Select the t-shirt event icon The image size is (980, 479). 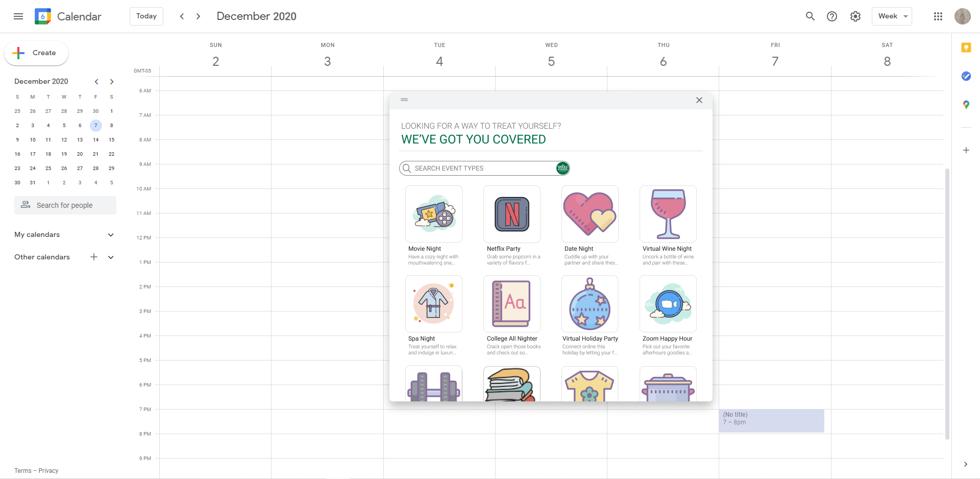(590, 384)
